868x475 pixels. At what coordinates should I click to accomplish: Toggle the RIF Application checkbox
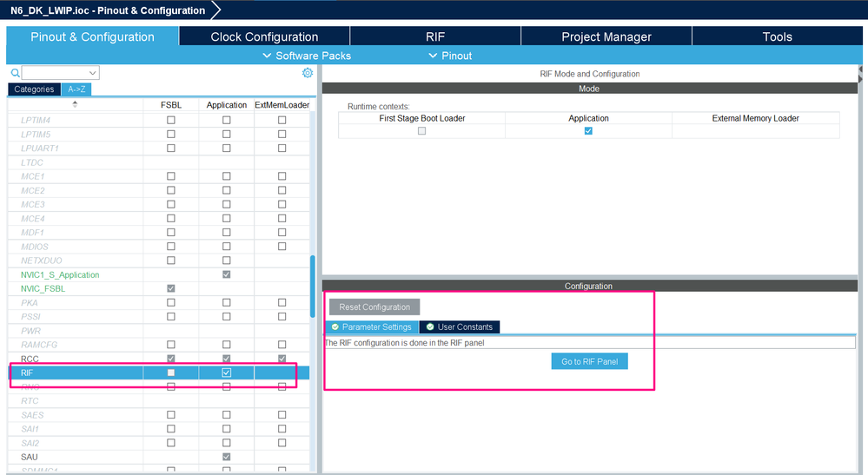[227, 373]
